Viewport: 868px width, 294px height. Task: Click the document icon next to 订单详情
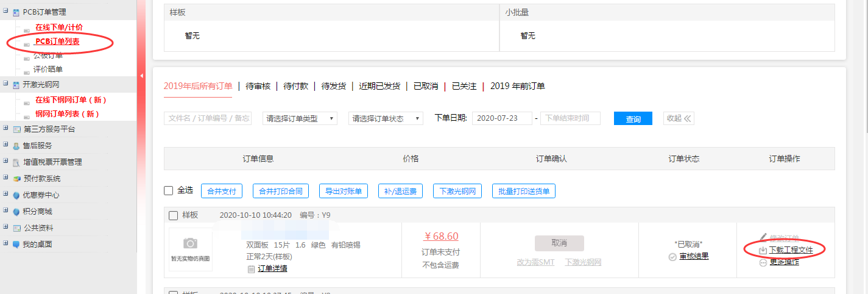click(251, 269)
